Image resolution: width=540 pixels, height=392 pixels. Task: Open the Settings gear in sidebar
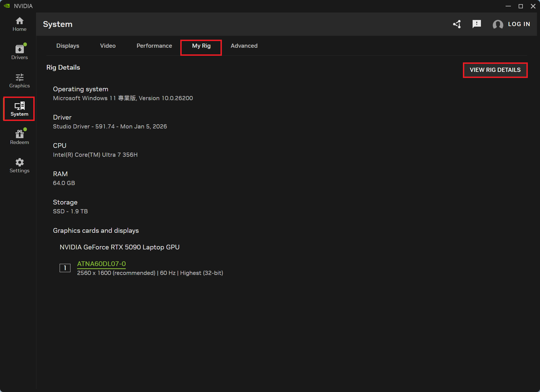pyautogui.click(x=19, y=166)
